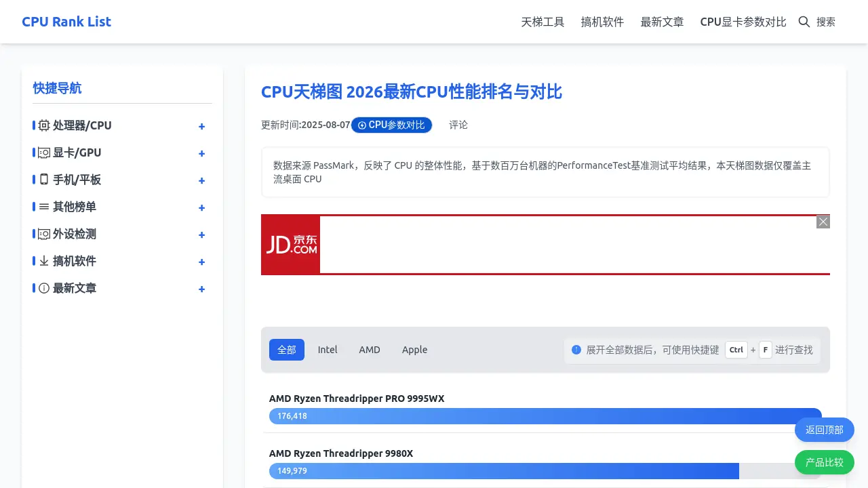This screenshot has width=868, height=488.
Task: Click the graphics card icon beside 显卡/GPU
Action: click(x=44, y=152)
